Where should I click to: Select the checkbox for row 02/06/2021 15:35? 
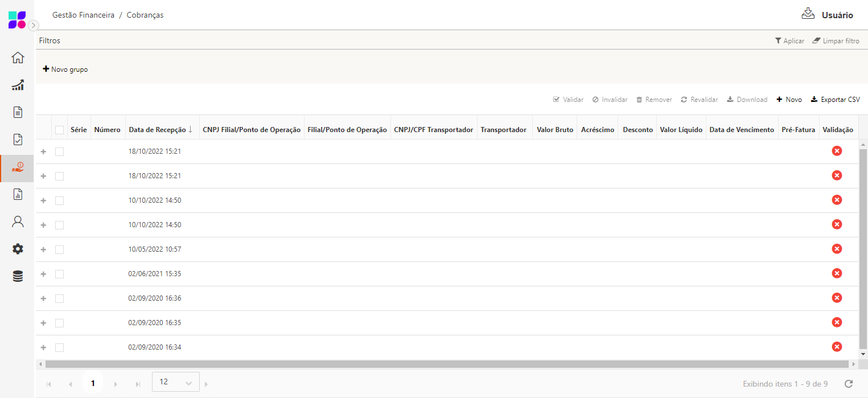(59, 274)
